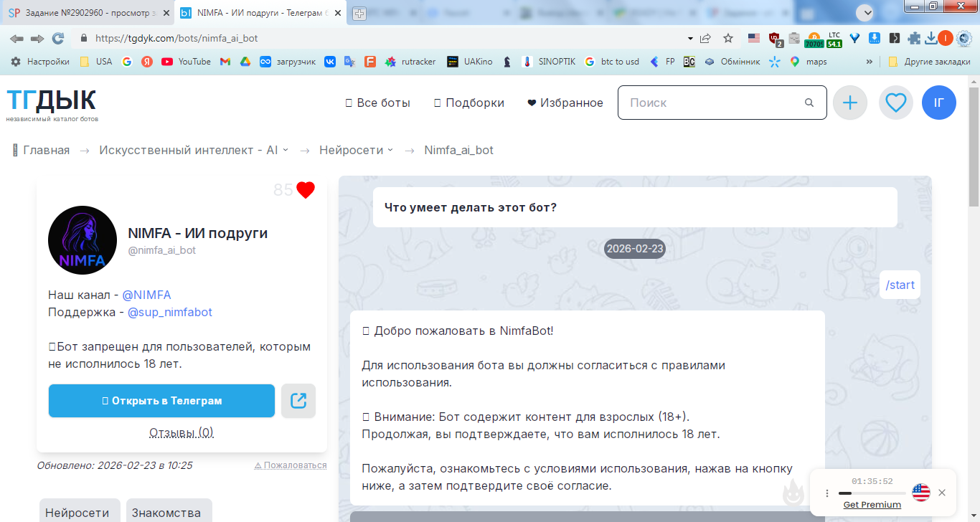Open the blue download-arrow extension icon

(x=875, y=38)
